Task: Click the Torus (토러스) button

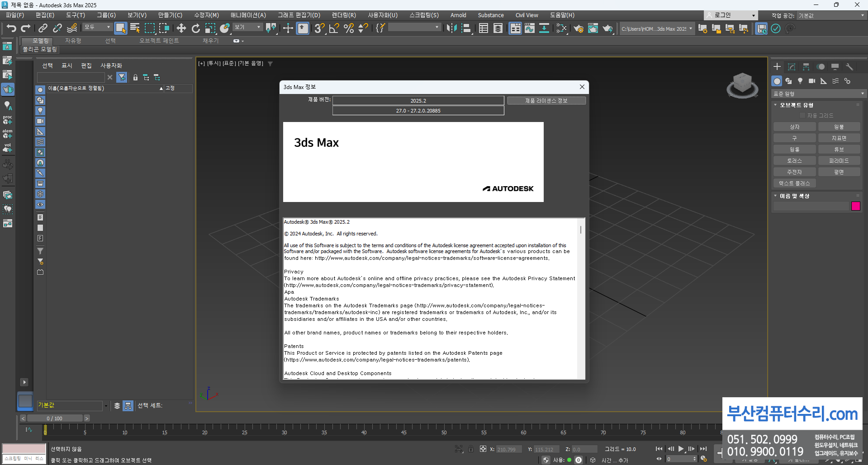Action: [795, 161]
